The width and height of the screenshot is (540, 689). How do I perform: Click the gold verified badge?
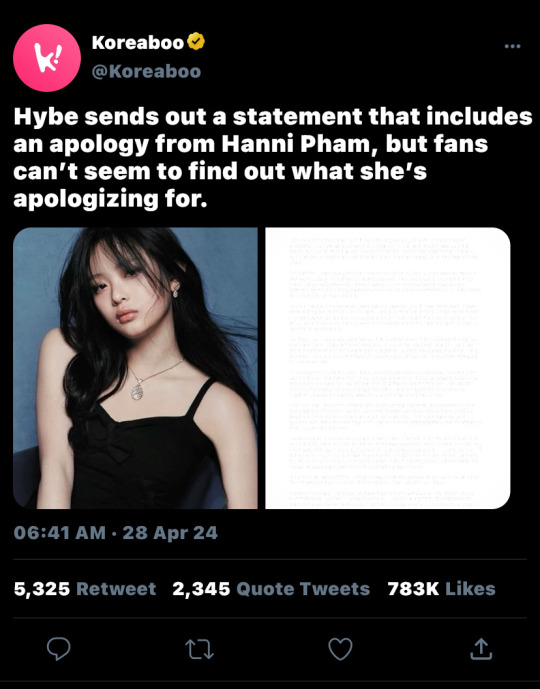[196, 41]
